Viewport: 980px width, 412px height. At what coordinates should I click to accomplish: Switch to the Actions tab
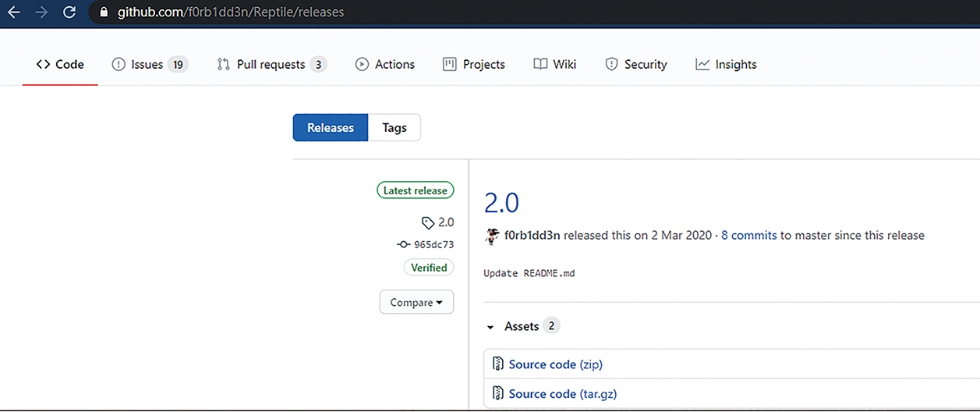(x=384, y=65)
